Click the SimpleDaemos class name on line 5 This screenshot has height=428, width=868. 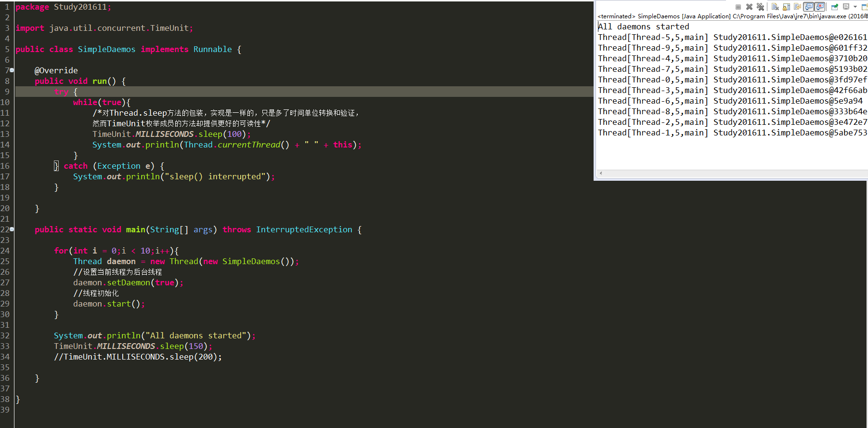point(106,49)
